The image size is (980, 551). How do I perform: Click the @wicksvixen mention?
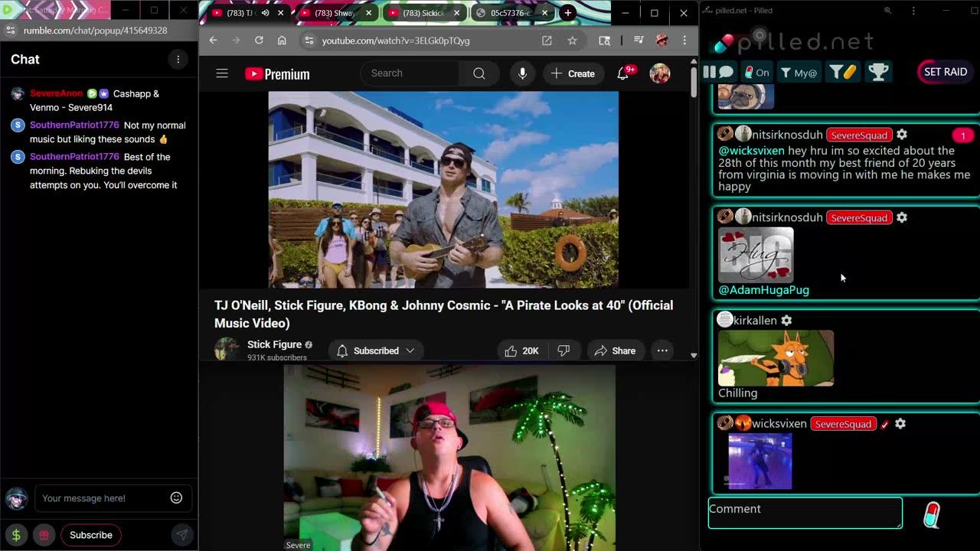(750, 151)
